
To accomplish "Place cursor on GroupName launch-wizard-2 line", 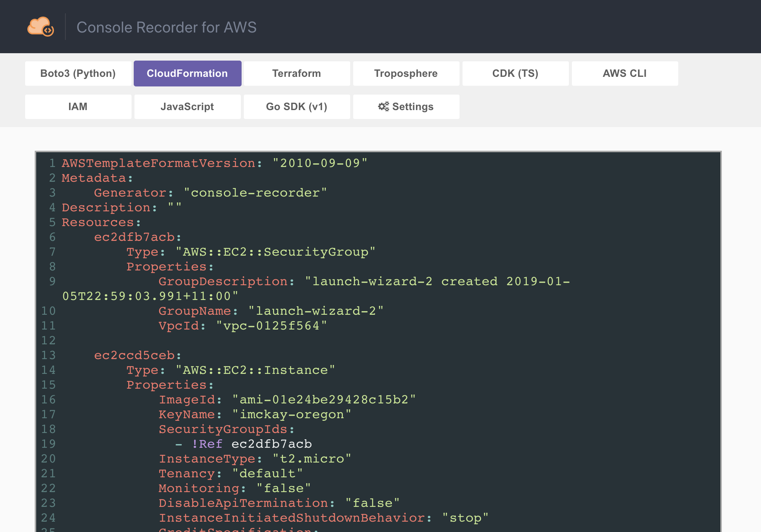I will point(271,311).
